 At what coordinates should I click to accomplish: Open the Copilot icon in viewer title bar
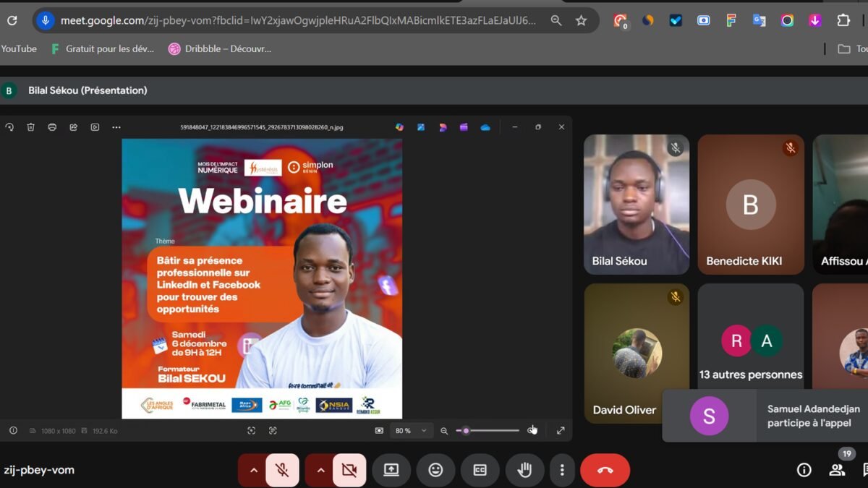pyautogui.click(x=399, y=127)
